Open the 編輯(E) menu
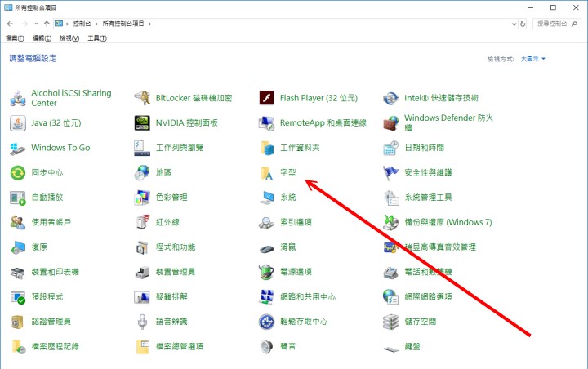 [x=42, y=38]
